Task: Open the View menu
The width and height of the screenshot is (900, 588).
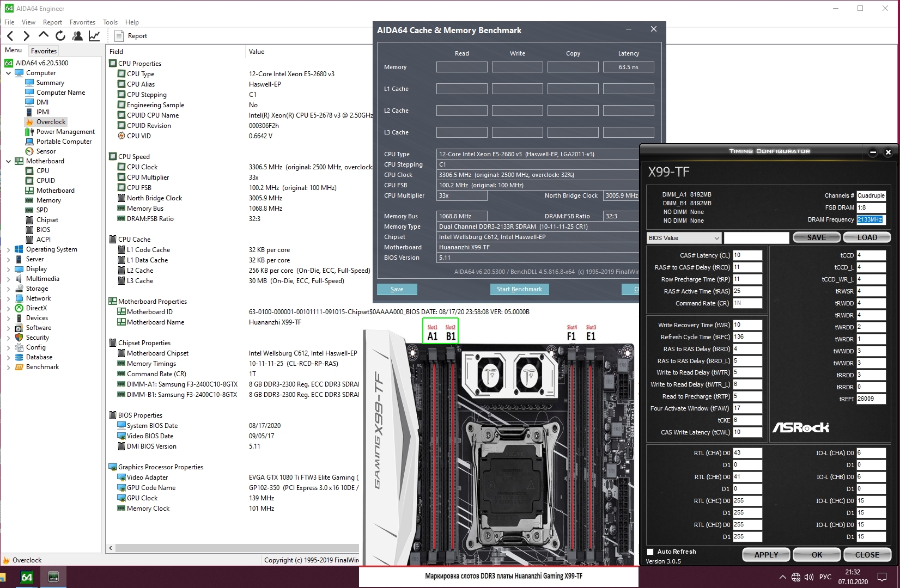Action: 28,22
